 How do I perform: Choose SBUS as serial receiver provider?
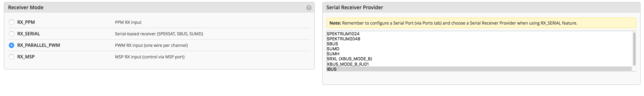click(x=332, y=44)
